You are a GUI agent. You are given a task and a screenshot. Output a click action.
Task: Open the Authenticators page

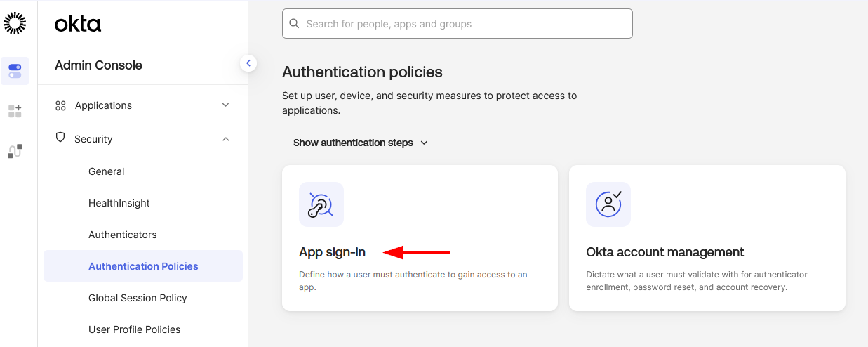(x=122, y=235)
